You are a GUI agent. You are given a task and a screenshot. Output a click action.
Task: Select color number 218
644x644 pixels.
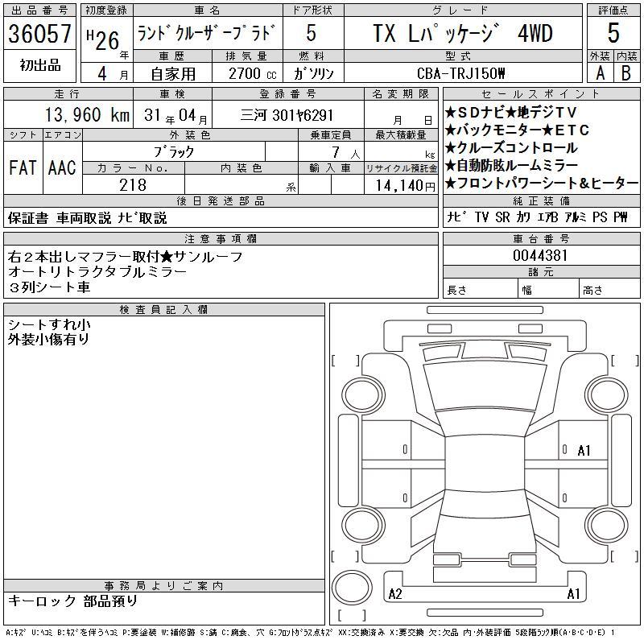click(133, 185)
